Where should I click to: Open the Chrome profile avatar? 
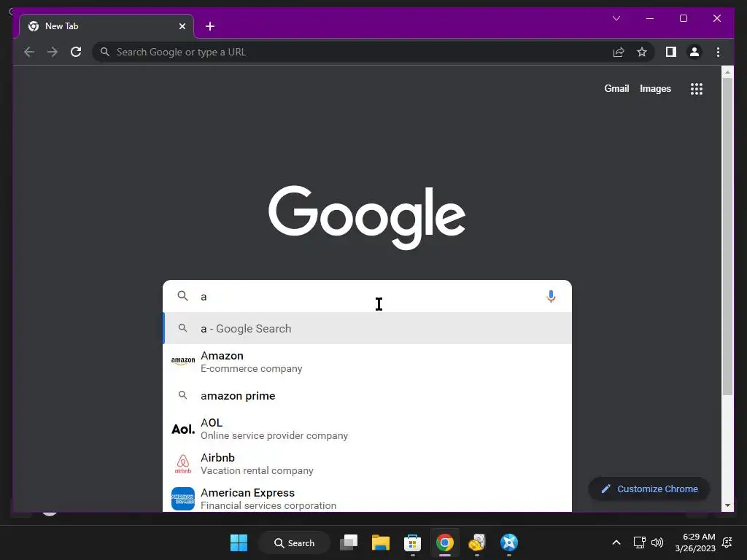pyautogui.click(x=694, y=52)
